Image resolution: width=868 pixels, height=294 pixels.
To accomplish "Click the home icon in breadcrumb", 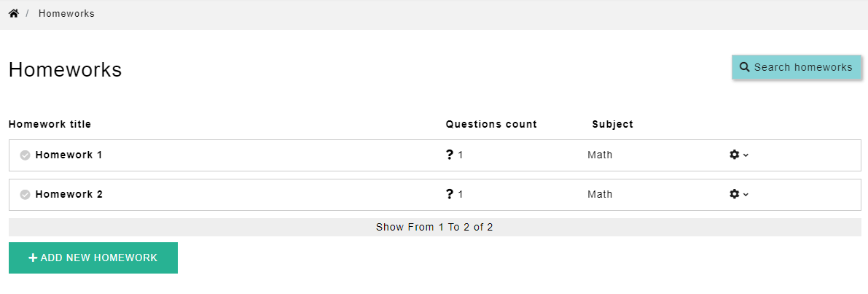I will pos(13,13).
